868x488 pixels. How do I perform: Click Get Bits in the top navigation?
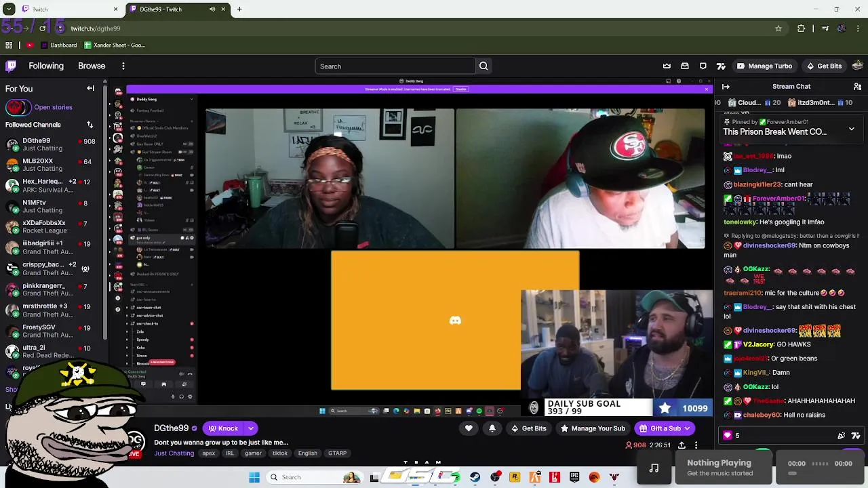[x=824, y=66]
